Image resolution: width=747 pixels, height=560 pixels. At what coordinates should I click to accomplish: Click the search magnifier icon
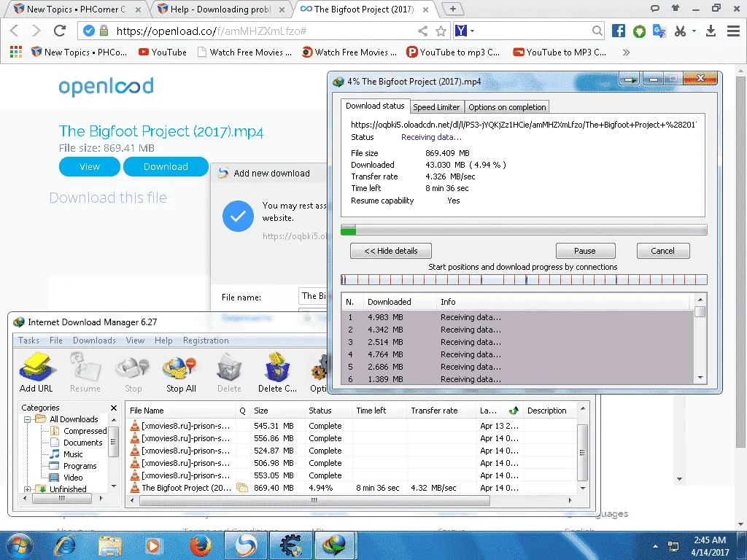point(597,31)
